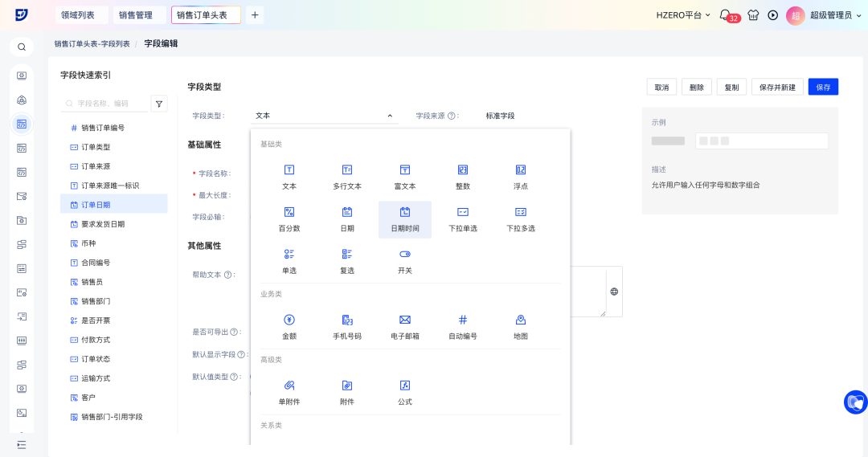
Task: Select the 金额 amount field type
Action: click(x=289, y=320)
